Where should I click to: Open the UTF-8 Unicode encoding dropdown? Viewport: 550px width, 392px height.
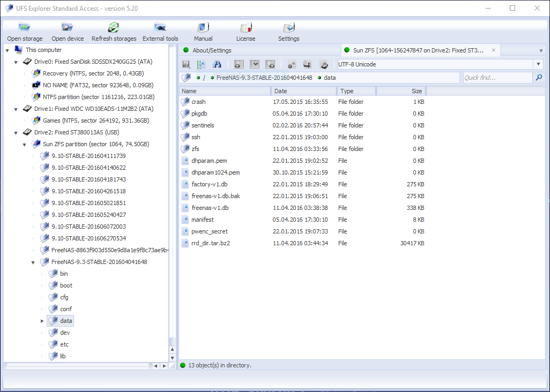coord(538,64)
